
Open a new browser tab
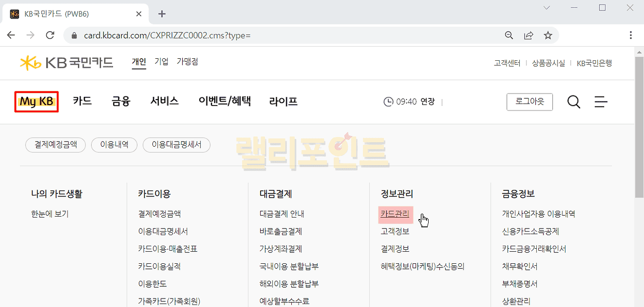pyautogui.click(x=162, y=14)
